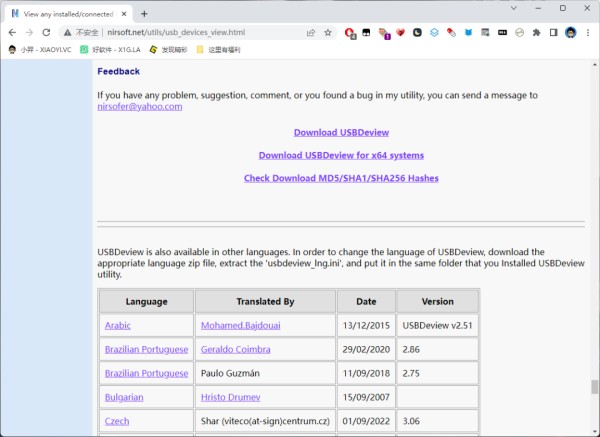600x437 pixels.
Task: Click the not-secure warning icon
Action: [x=68, y=33]
